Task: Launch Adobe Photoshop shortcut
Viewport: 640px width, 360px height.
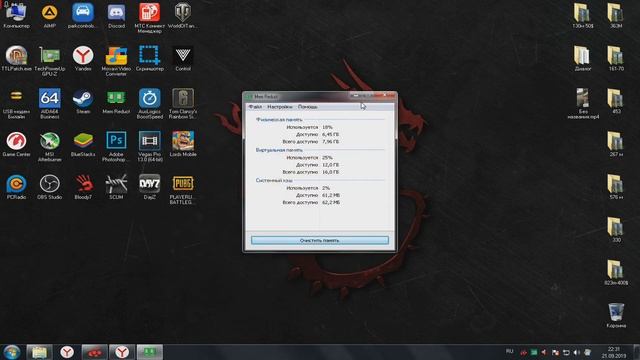Action: (x=116, y=146)
